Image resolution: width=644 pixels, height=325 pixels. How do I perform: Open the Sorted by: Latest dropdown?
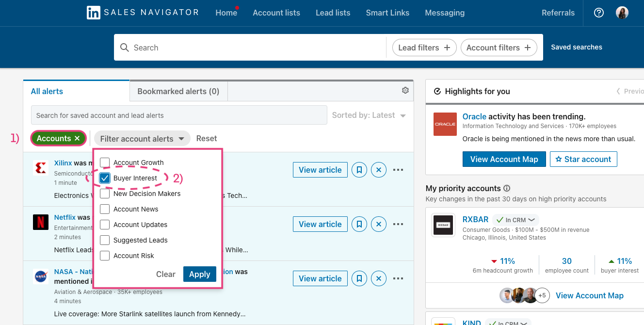coord(369,115)
